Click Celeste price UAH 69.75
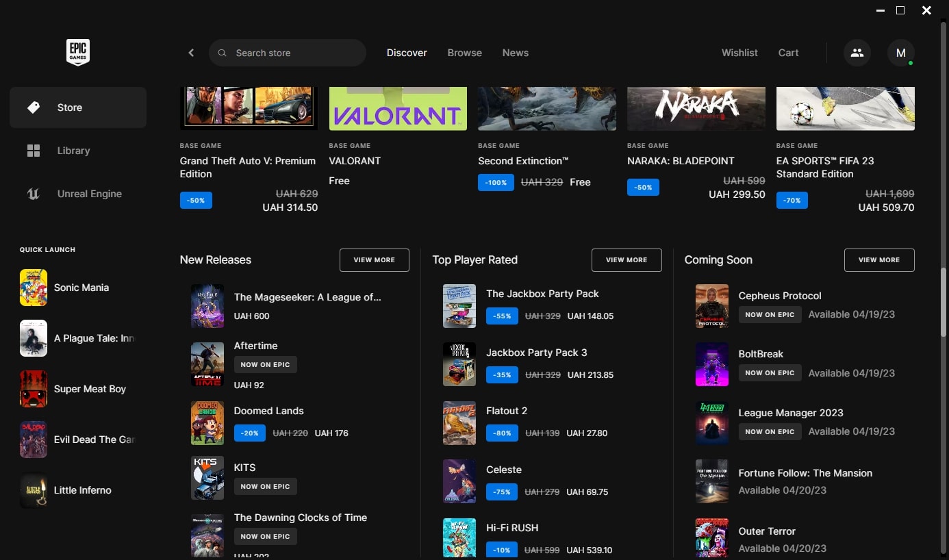This screenshot has height=560, width=949. click(587, 492)
